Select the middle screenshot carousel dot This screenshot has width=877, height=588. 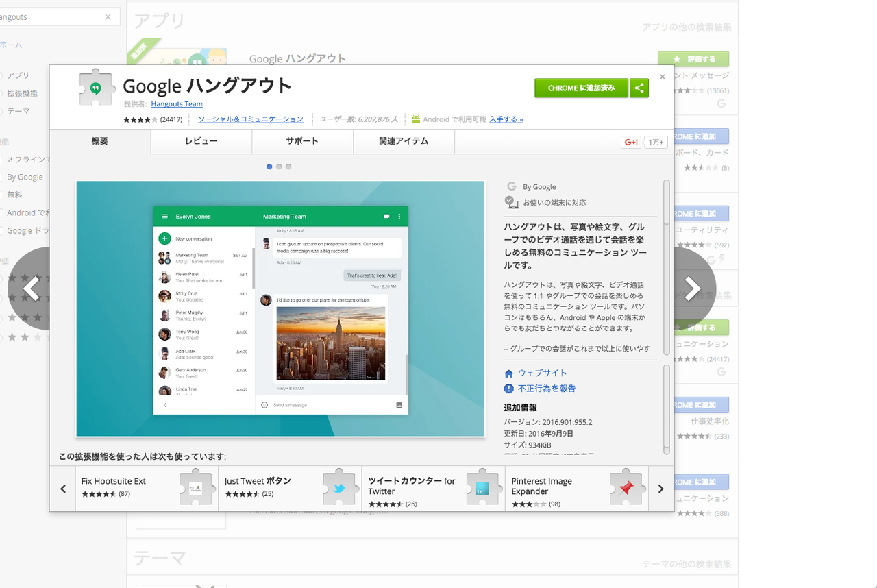tap(279, 167)
